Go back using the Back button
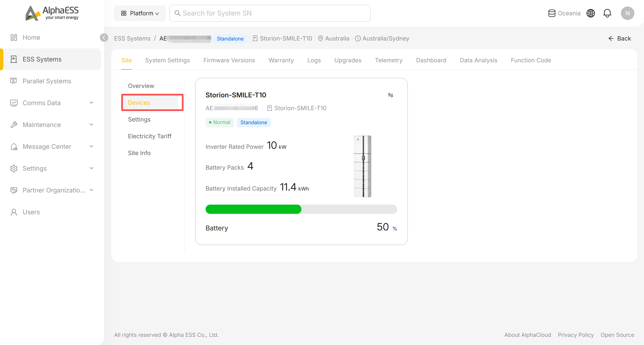 [x=619, y=39]
